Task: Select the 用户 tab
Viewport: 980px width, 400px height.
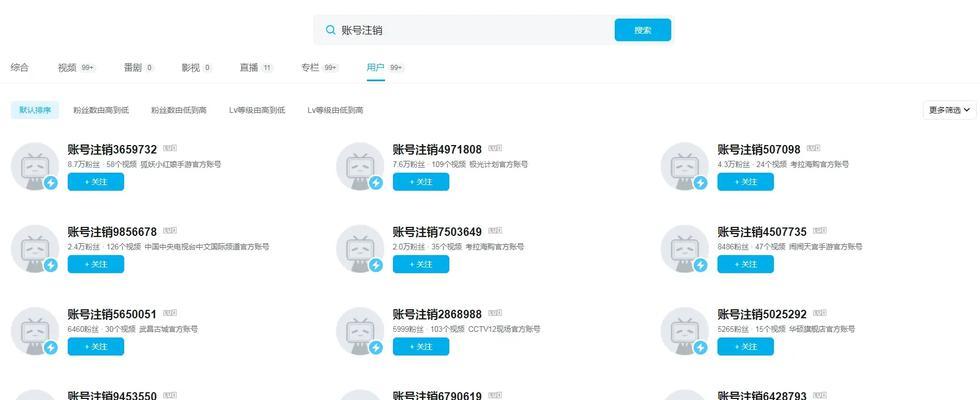Action: (376, 68)
